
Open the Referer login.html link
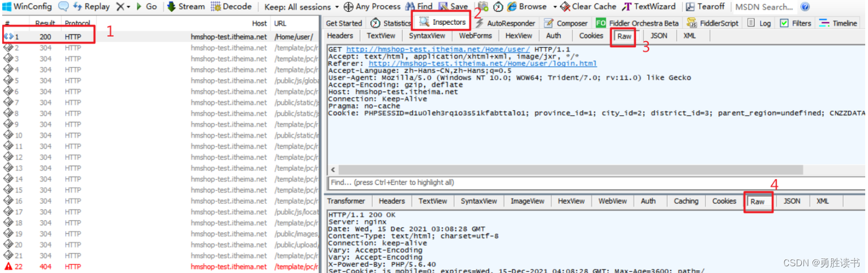tap(482, 63)
